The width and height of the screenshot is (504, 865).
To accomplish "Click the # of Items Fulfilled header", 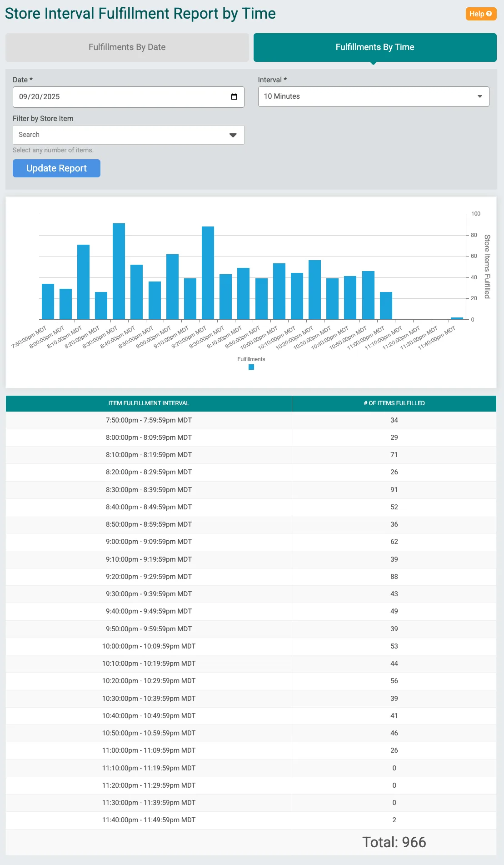I will click(394, 403).
